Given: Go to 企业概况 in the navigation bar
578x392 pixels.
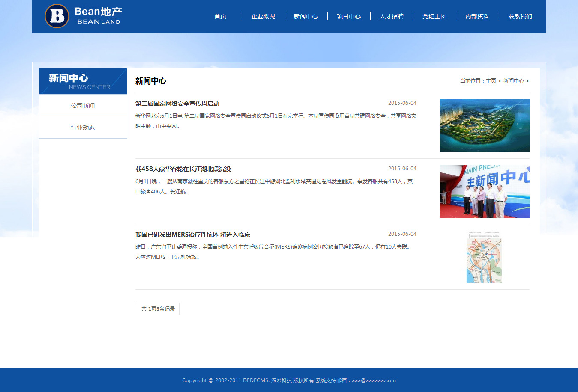Looking at the screenshot, I should [x=263, y=16].
